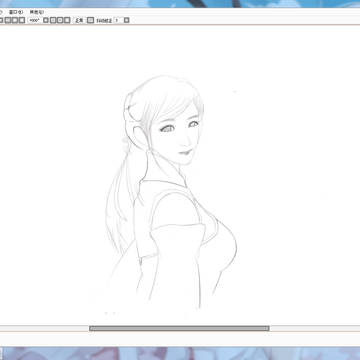Click the rotation angle field showing +000°

pyautogui.click(x=35, y=20)
